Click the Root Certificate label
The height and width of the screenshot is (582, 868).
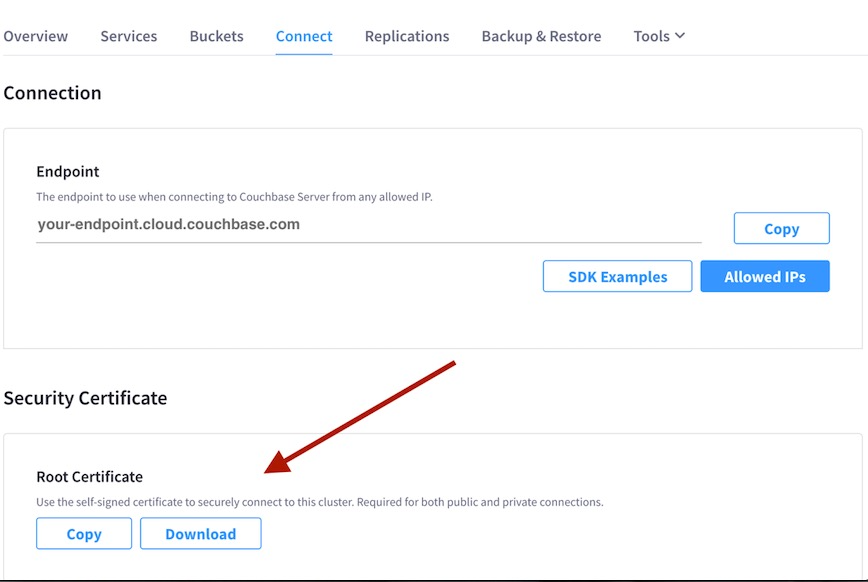(89, 477)
